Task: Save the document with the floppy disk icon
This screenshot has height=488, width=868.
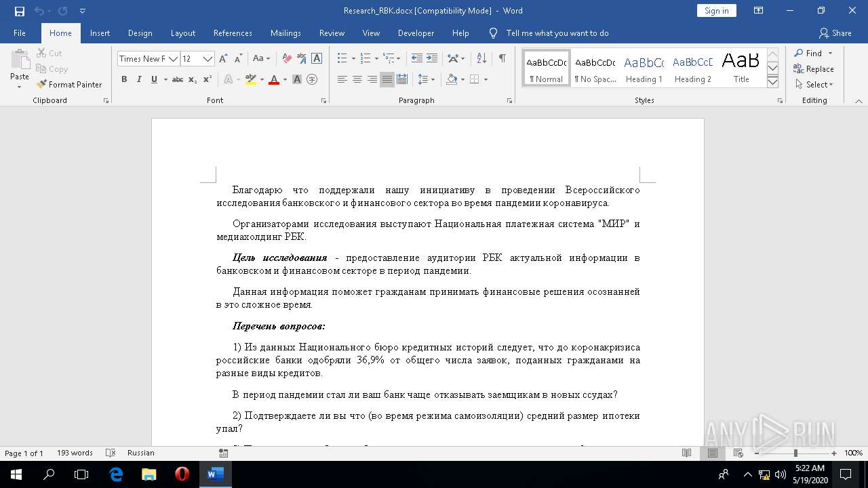Action: pos(20,11)
